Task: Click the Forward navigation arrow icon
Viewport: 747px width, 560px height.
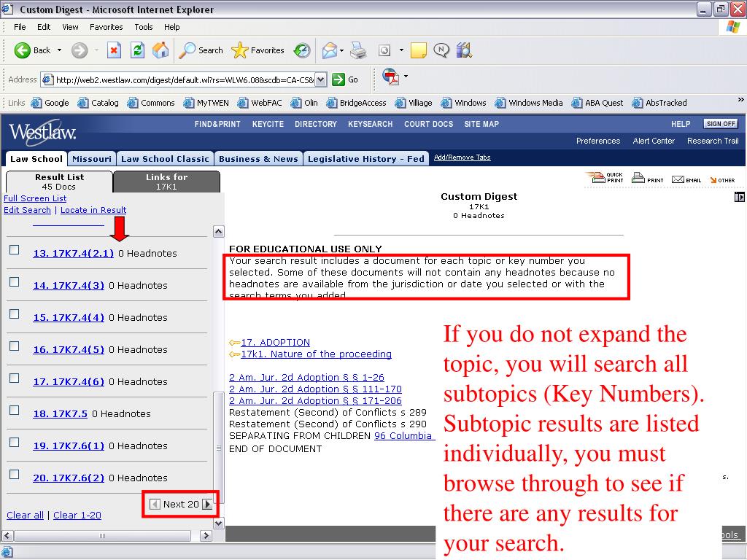Action: tap(80, 50)
